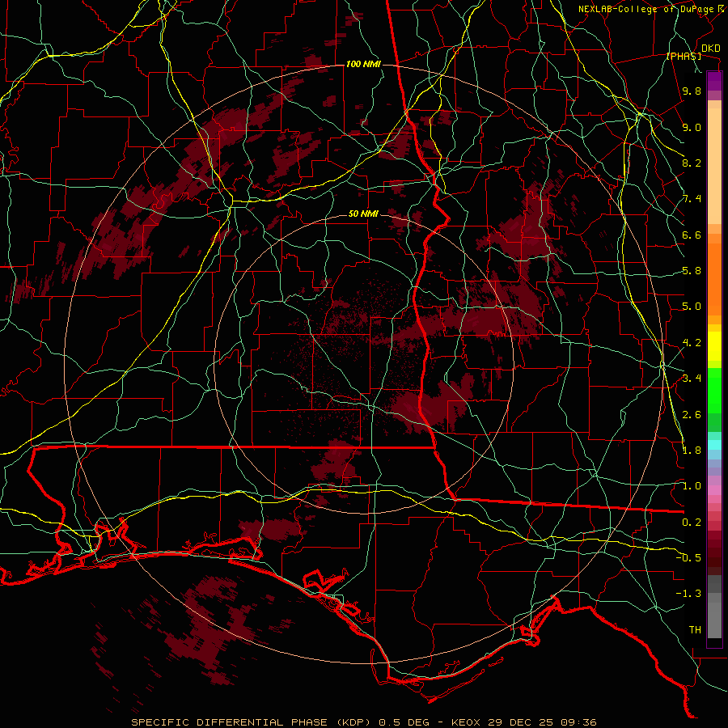
Task: Click the "TH" threshold label on the scale
Action: 695,629
